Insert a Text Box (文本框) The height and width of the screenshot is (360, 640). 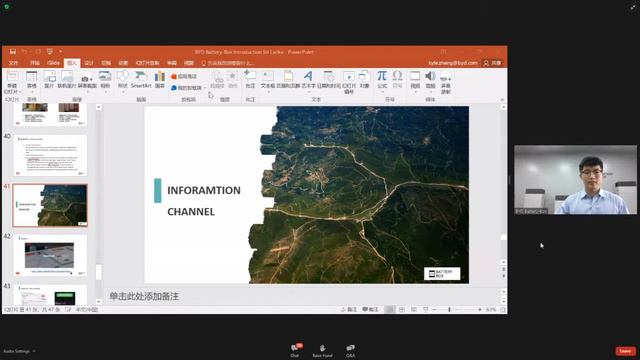(x=268, y=80)
